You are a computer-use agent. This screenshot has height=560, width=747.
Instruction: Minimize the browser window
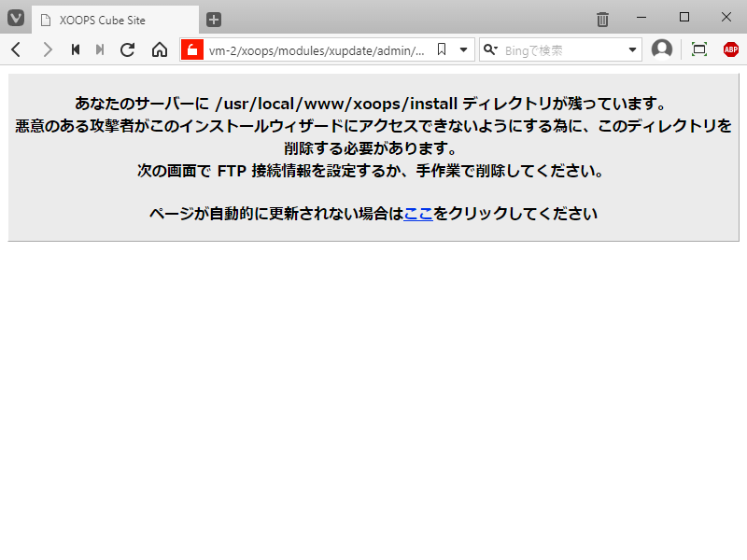(x=641, y=17)
